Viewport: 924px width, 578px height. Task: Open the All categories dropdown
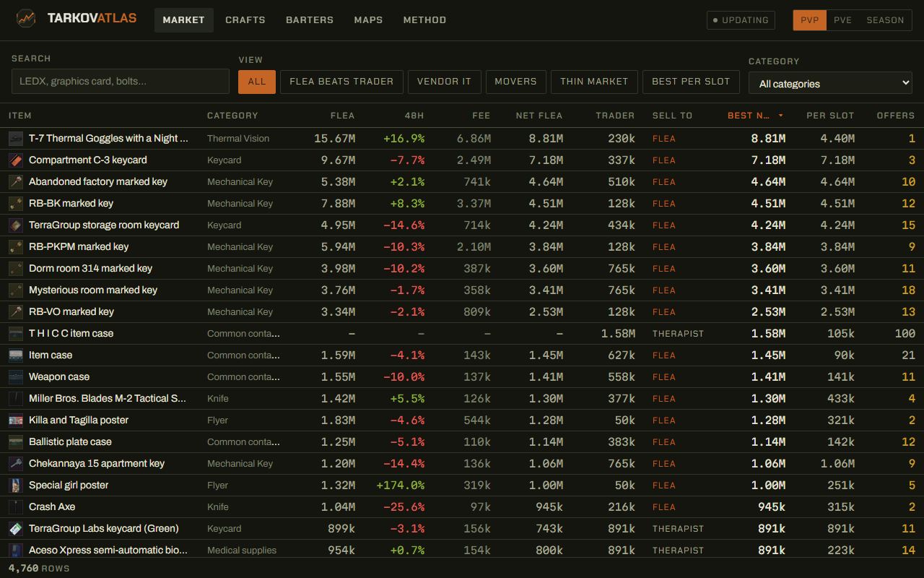click(830, 83)
